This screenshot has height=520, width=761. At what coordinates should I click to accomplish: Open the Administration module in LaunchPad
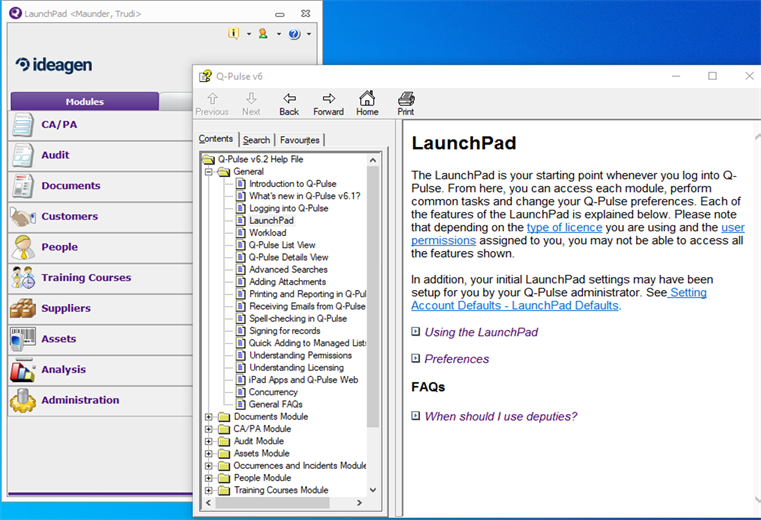coord(100,400)
